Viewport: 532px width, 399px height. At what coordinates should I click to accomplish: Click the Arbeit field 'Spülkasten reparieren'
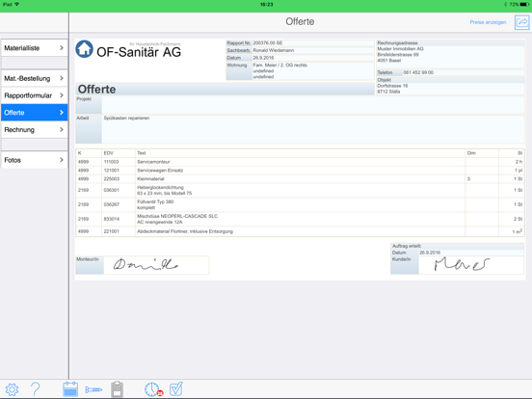(x=313, y=129)
